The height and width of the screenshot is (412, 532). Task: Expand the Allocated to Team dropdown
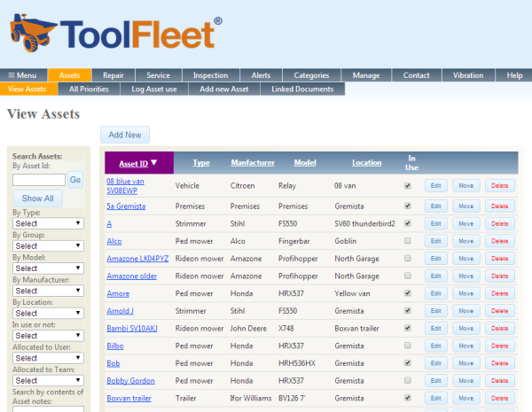click(x=48, y=380)
